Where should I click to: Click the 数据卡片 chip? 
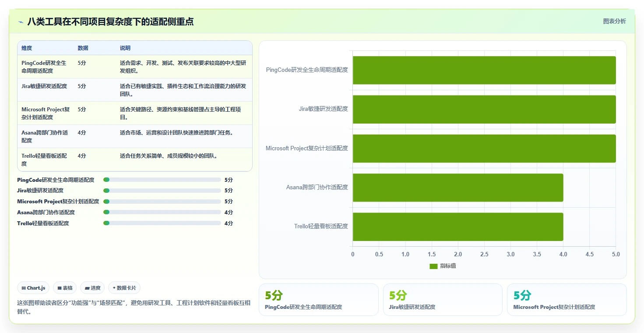pos(124,288)
